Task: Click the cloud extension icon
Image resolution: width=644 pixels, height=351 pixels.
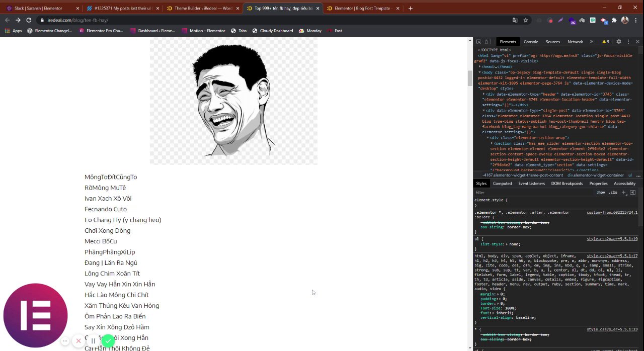Action: 582,20
